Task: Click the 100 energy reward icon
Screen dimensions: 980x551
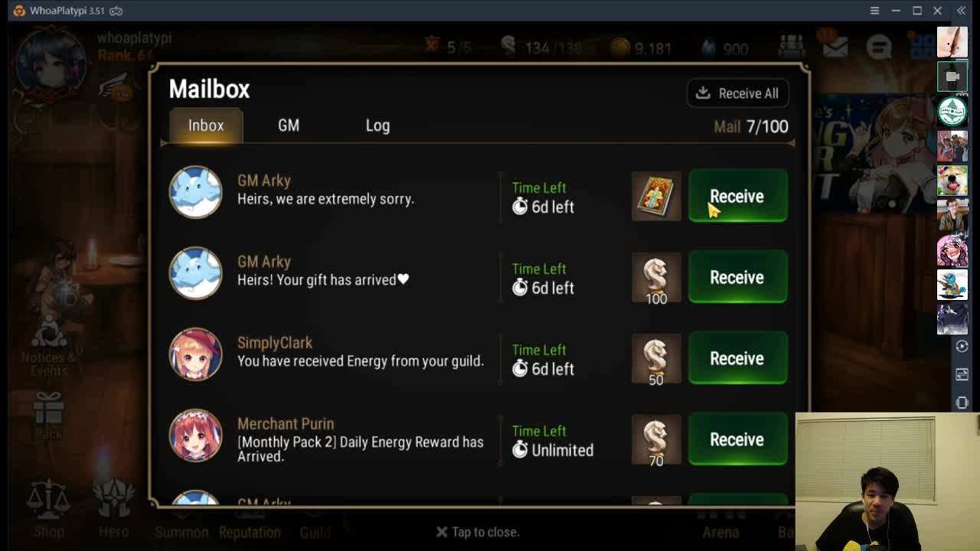Action: tap(656, 278)
